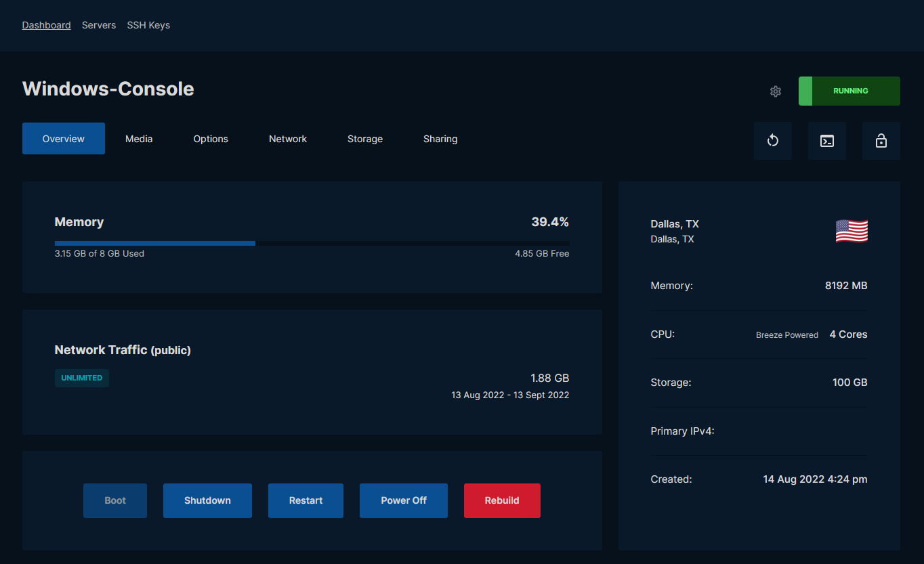Viewport: 924px width, 564px height.
Task: Switch to the Media tab
Action: pyautogui.click(x=139, y=139)
